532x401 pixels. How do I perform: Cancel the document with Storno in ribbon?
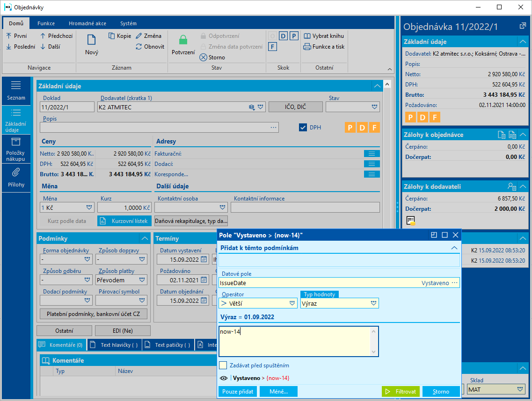click(x=212, y=57)
